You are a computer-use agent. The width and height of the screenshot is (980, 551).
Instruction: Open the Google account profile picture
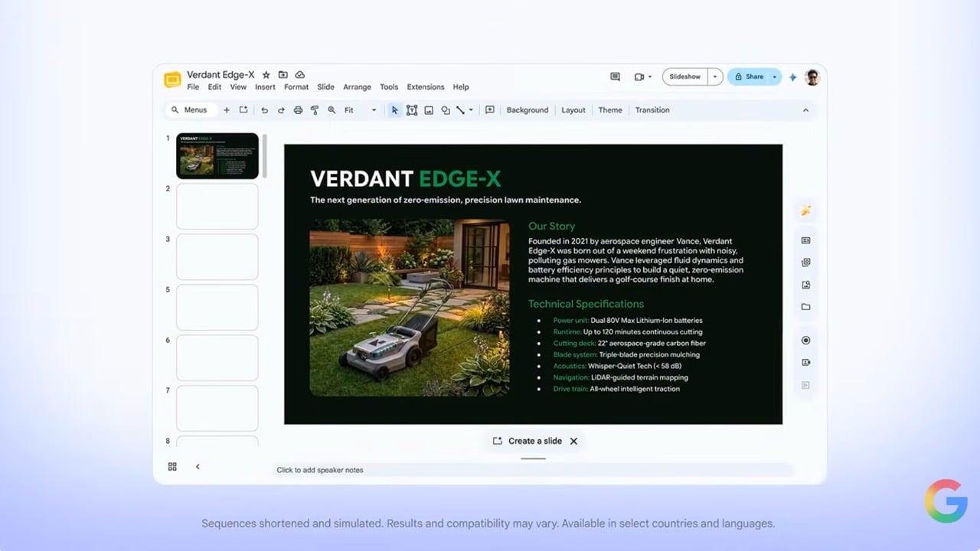click(x=812, y=77)
